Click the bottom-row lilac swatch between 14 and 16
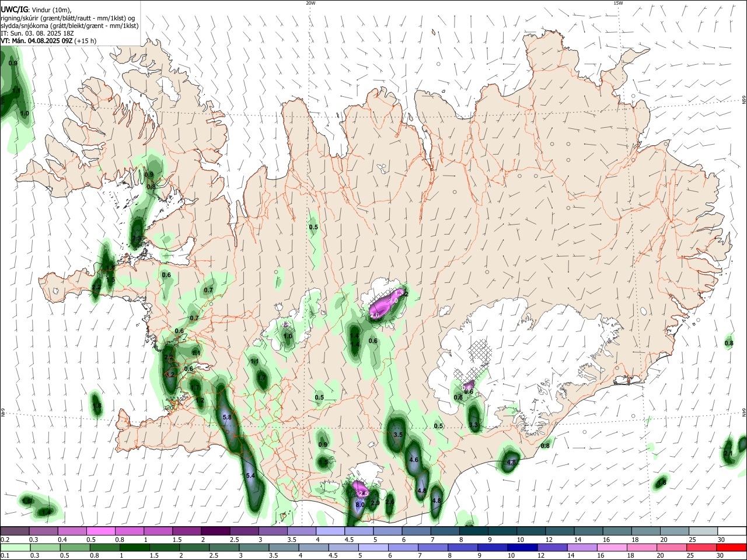This screenshot has height=560, width=747. [581, 548]
